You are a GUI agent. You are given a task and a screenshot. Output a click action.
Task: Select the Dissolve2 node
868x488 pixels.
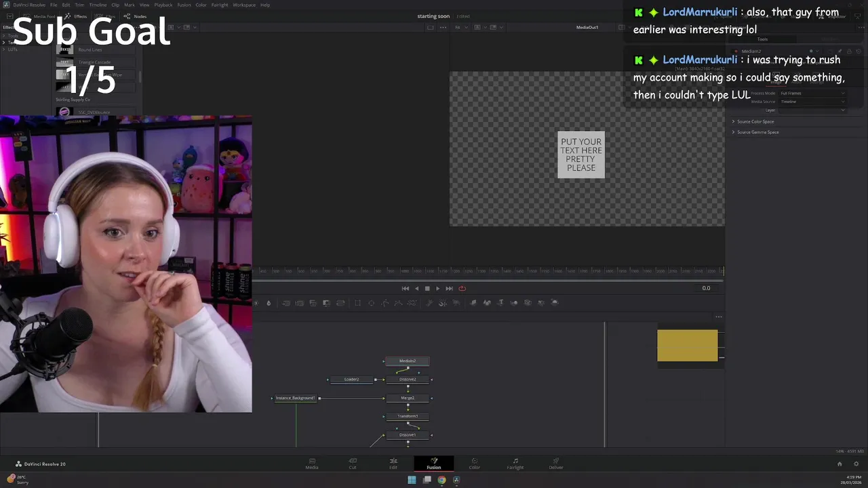[408, 379]
